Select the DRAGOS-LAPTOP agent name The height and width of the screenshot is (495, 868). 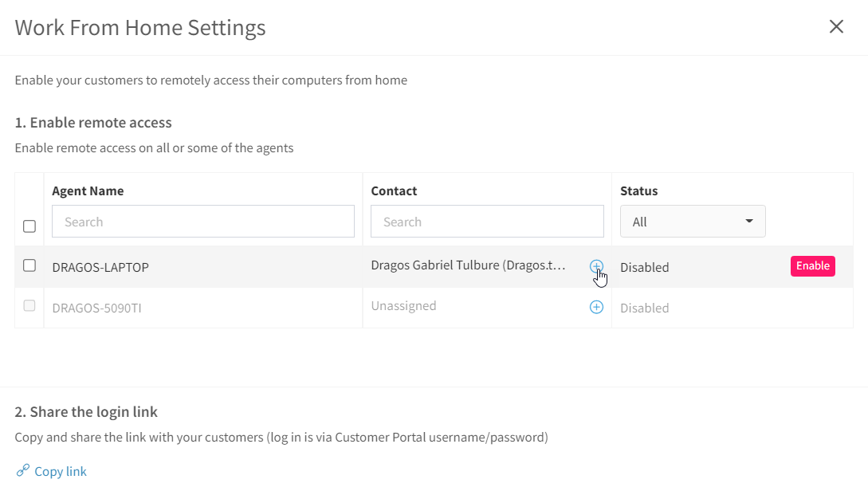[100, 268]
